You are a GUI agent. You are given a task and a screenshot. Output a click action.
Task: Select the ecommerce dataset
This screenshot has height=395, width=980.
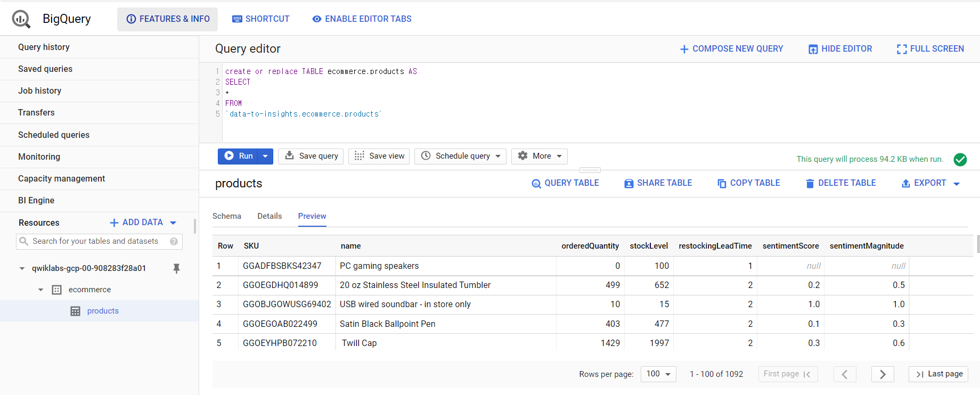[89, 290]
